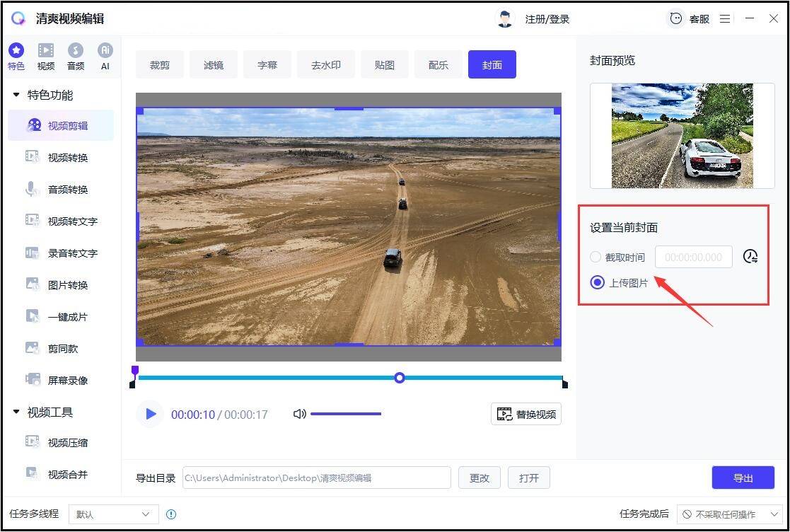Click the cover preview thumbnail
This screenshot has width=790, height=532.
pos(682,136)
